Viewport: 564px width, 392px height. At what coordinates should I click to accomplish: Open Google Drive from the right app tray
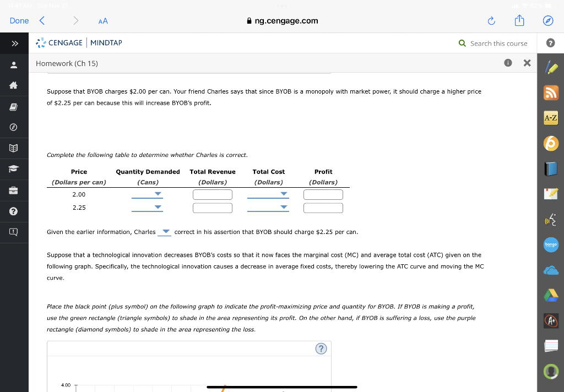(x=551, y=296)
